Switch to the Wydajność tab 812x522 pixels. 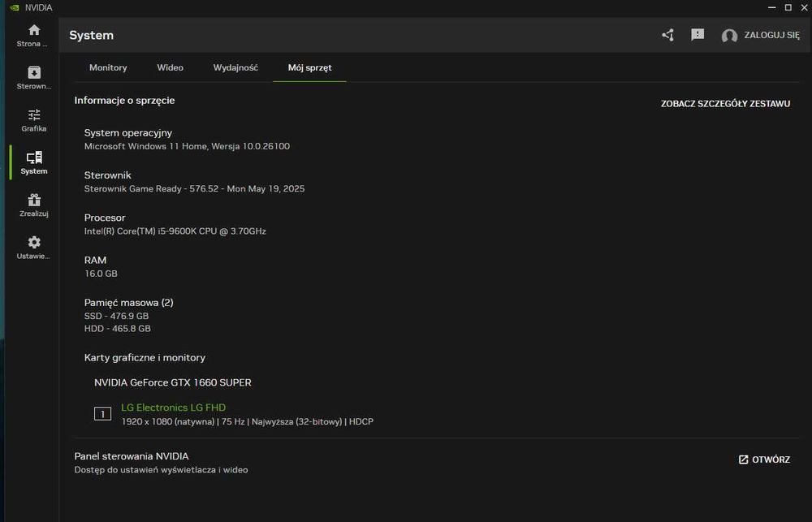coord(235,68)
